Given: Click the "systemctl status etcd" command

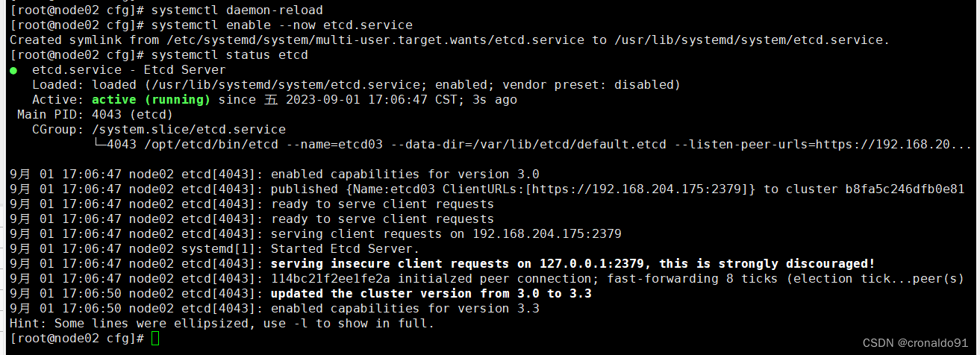Looking at the screenshot, I should [229, 54].
